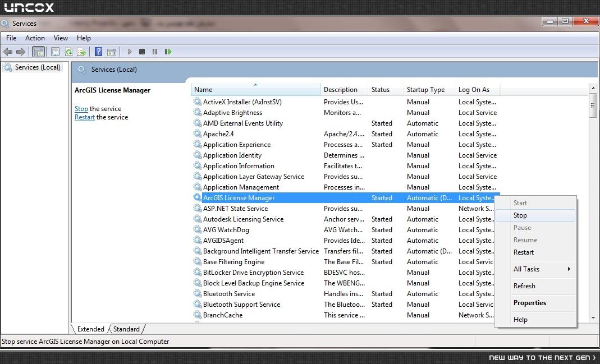
Task: Open the View menu
Action: (x=61, y=38)
